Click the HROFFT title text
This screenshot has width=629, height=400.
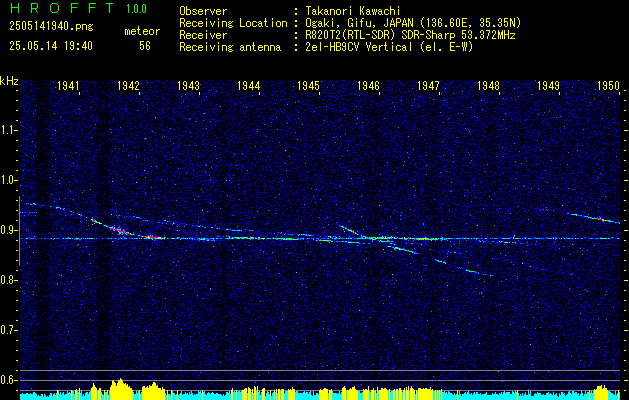click(x=62, y=8)
